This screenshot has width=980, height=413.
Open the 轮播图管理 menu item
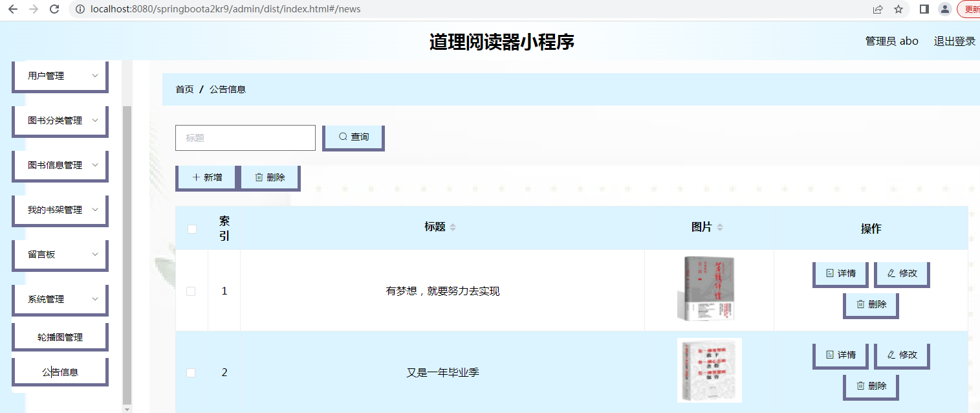[60, 337]
